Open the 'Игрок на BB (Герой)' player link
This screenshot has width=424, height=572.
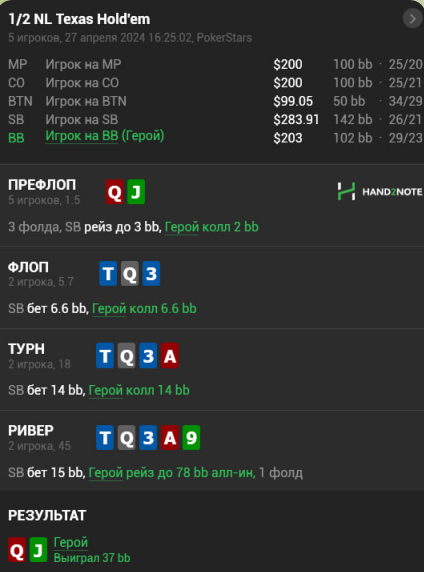pyautogui.click(x=105, y=136)
